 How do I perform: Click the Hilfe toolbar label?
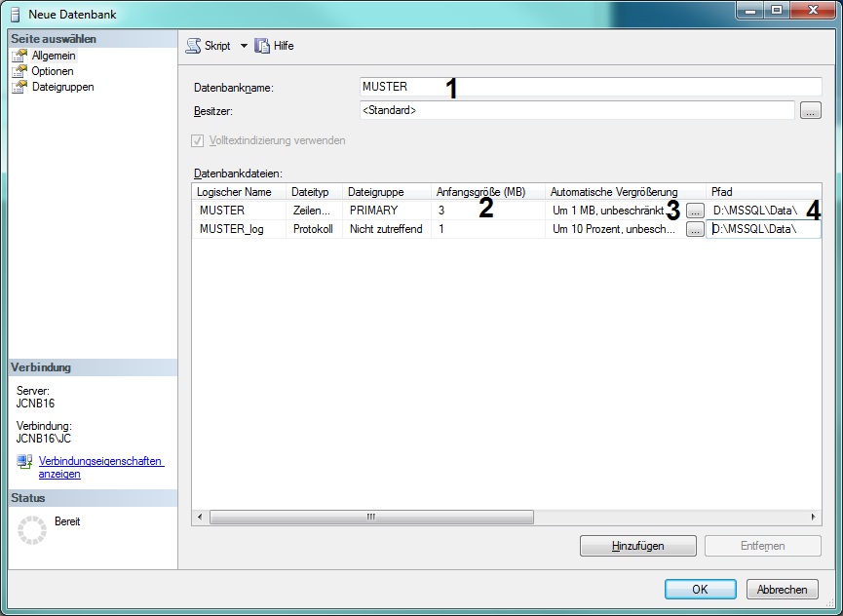tap(284, 46)
